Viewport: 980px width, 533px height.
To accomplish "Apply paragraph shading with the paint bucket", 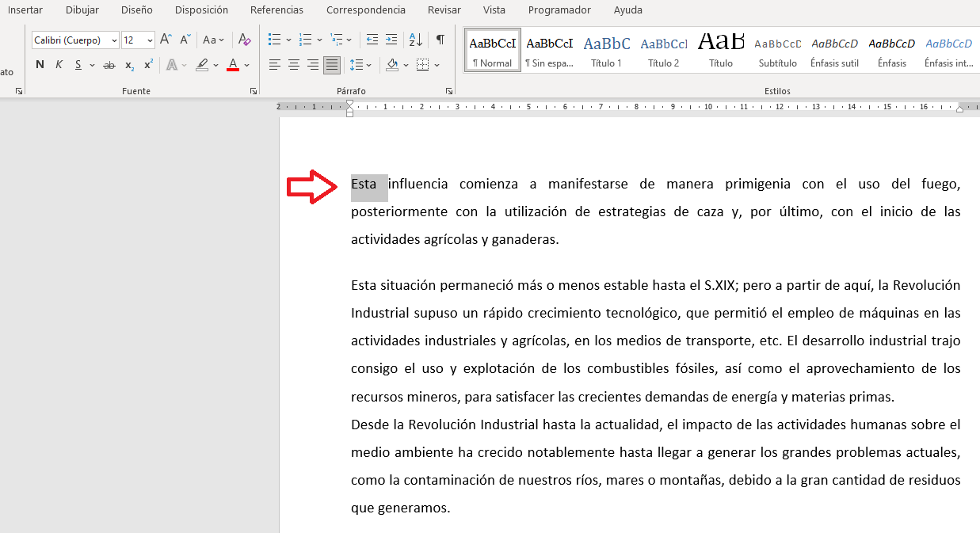I will coord(392,65).
